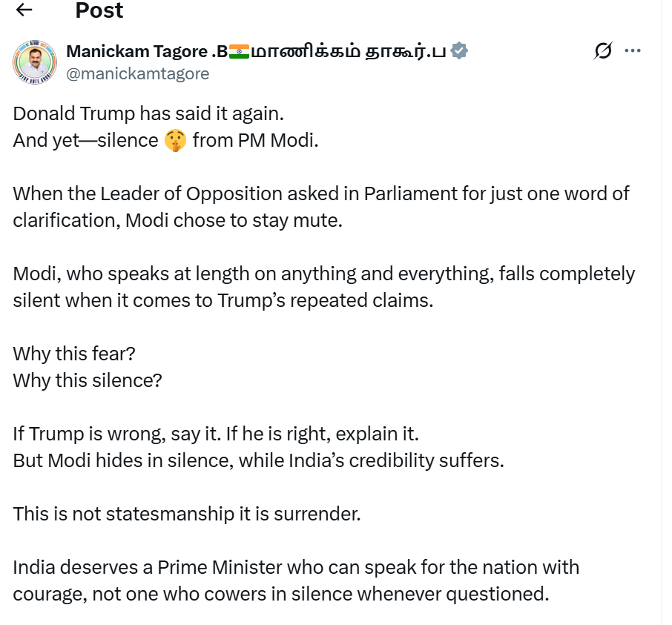672x625 pixels.
Task: Click the 'Why this silence?' line
Action: (88, 380)
